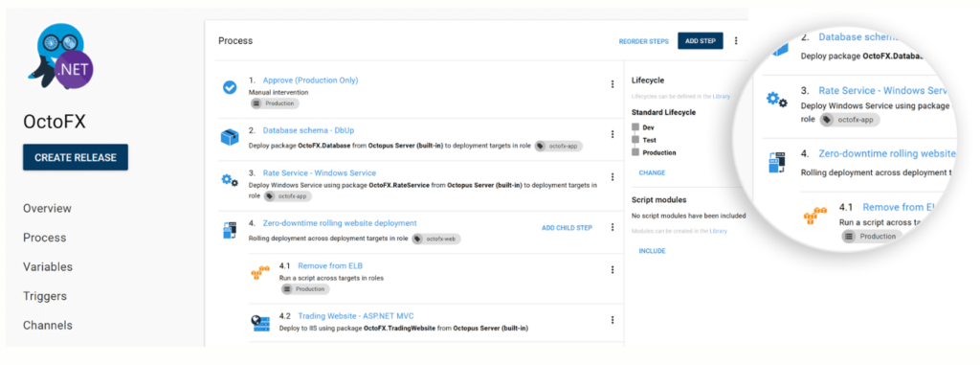Click the Standard Lifecycle heading
Screen dimensions: 980x365
(x=664, y=113)
